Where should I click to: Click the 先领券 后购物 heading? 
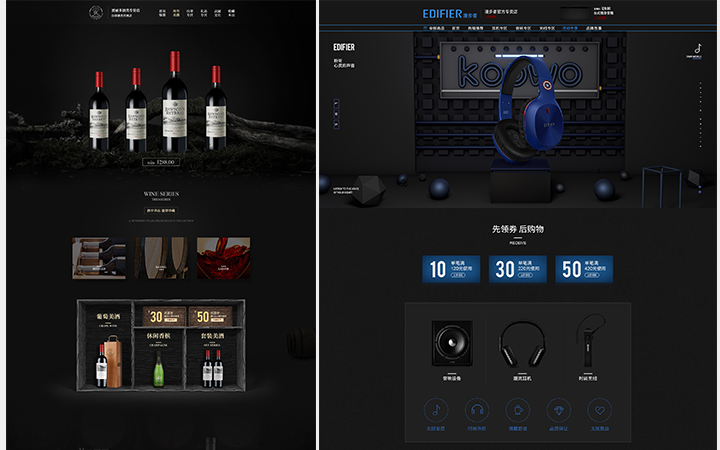click(x=518, y=229)
